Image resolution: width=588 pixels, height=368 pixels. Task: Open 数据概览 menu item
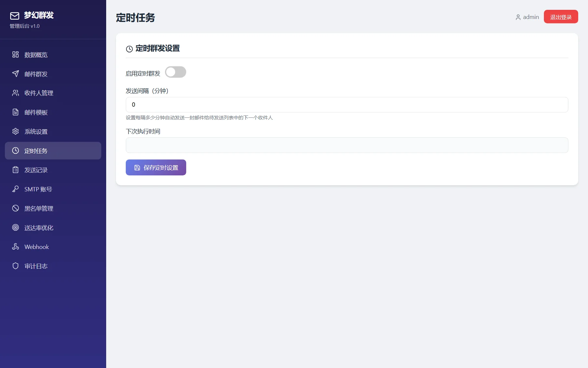(x=53, y=55)
